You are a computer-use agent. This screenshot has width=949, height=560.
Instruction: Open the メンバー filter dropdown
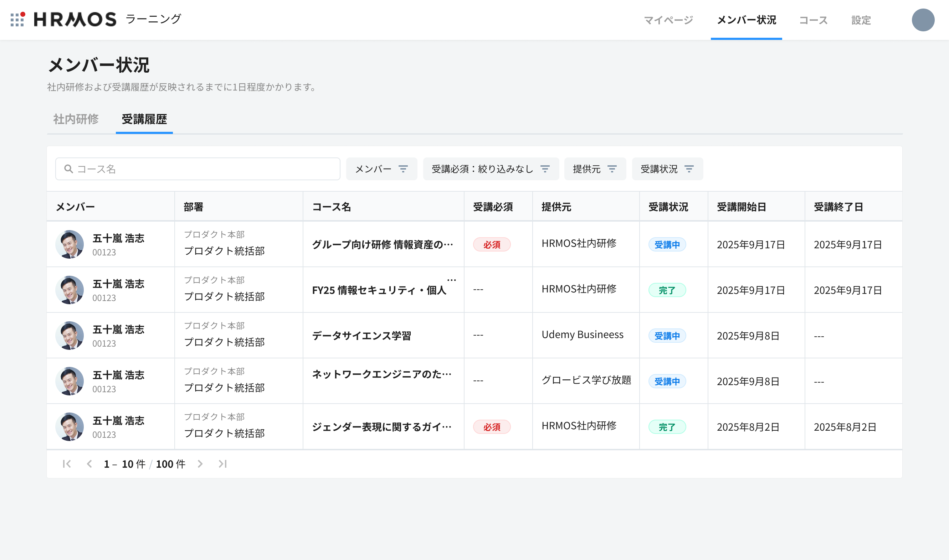381,169
